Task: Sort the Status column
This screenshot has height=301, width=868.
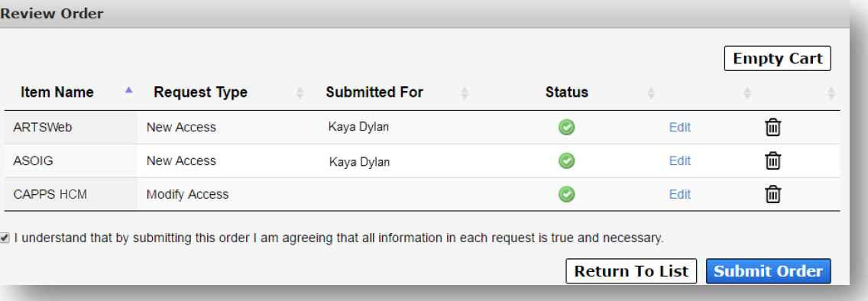Action: [x=652, y=93]
